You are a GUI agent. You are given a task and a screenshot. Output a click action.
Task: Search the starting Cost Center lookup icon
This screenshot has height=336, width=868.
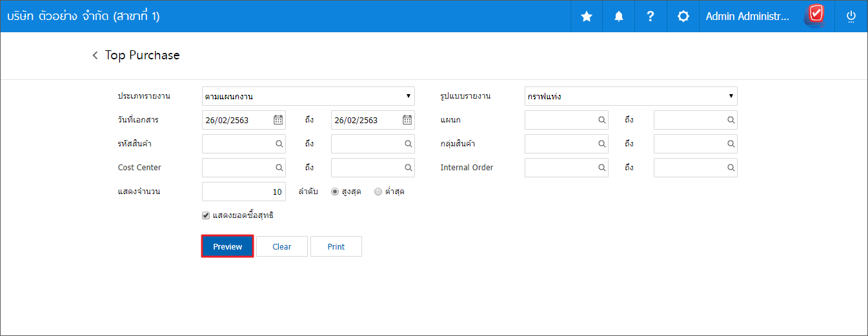point(279,168)
